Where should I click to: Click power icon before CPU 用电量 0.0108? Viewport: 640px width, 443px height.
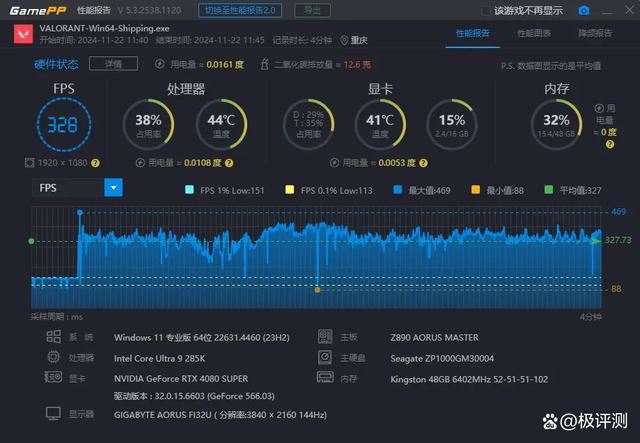(x=140, y=163)
